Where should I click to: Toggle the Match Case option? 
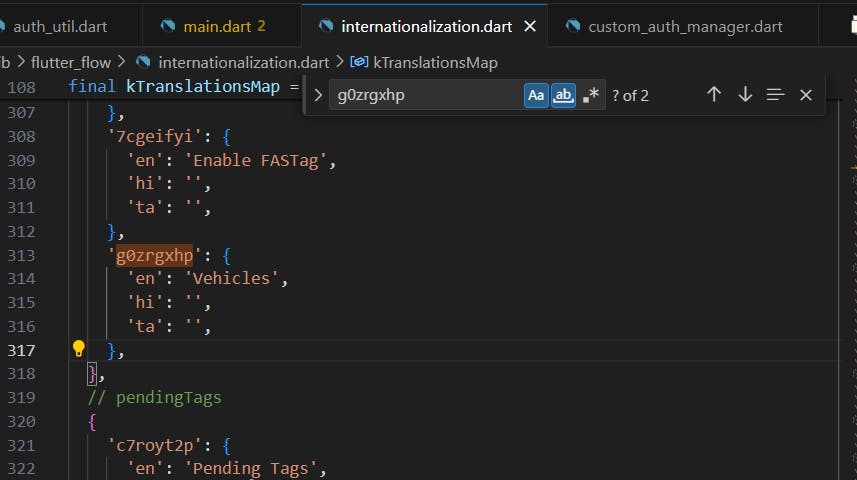pos(537,95)
